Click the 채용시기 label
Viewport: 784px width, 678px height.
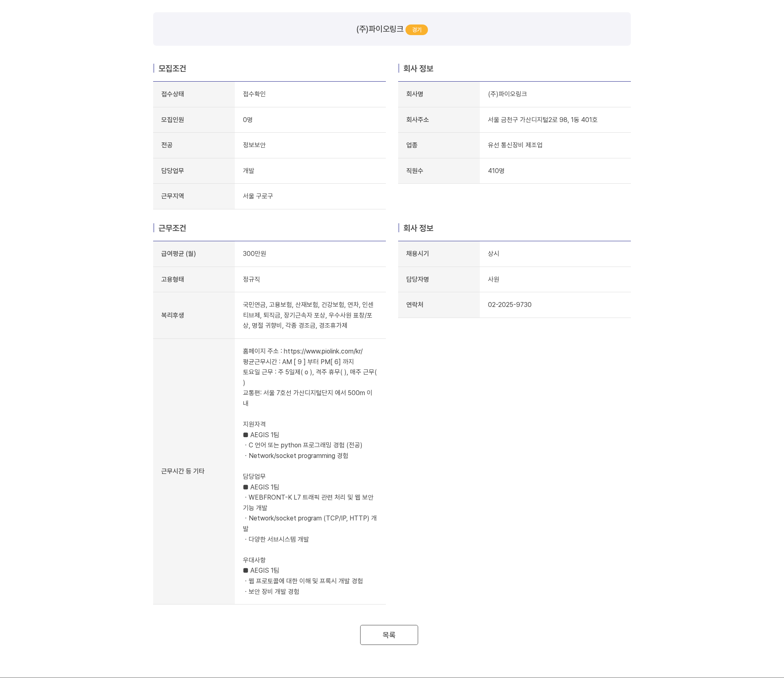(417, 253)
